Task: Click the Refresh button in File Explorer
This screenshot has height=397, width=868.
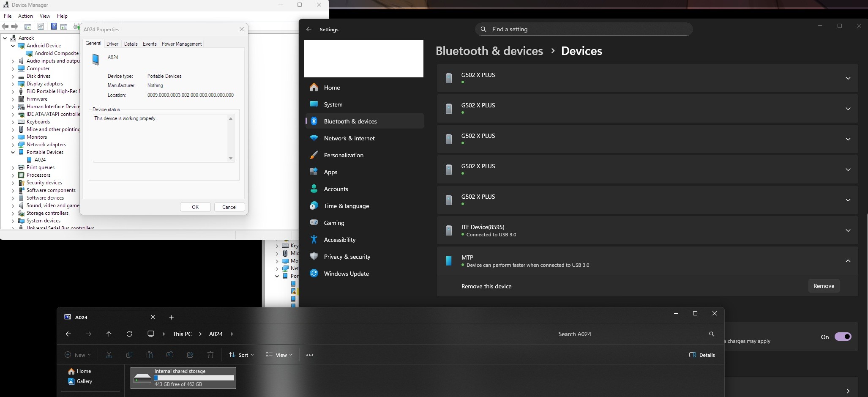Action: (x=129, y=334)
